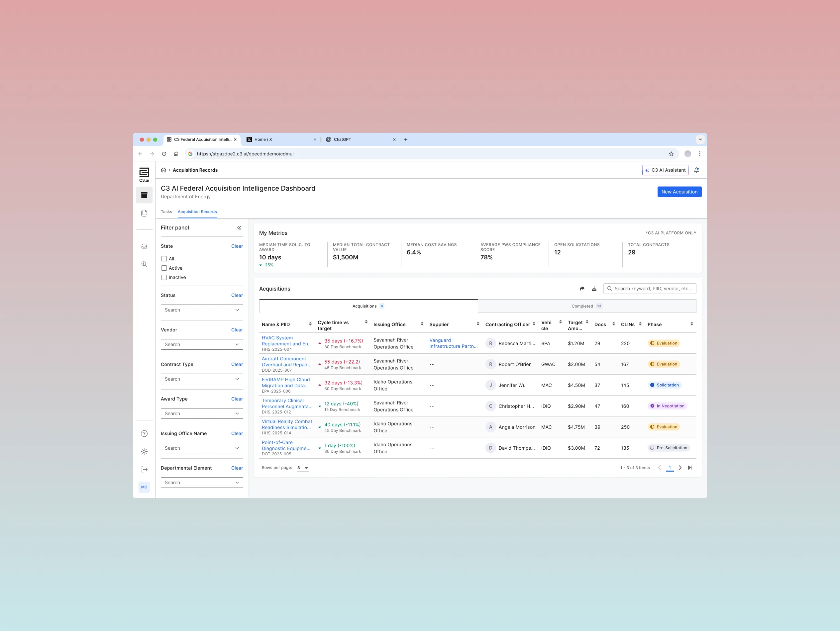Screen dimensions: 840x631
Task: Clear the Contract Type filter
Action: 237,364
